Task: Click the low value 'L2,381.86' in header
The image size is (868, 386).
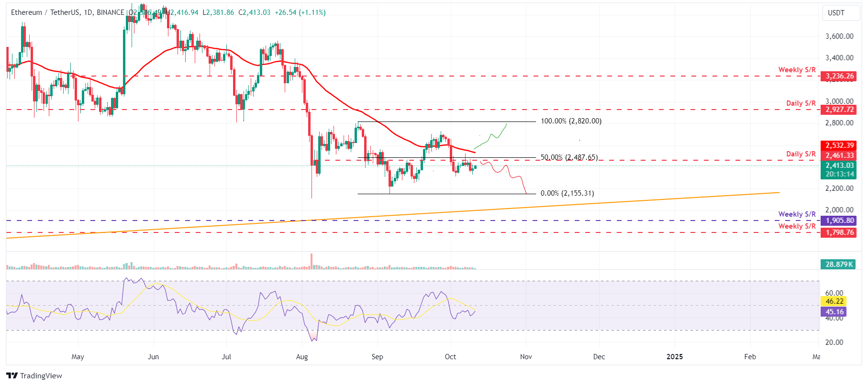Action: pyautogui.click(x=218, y=12)
